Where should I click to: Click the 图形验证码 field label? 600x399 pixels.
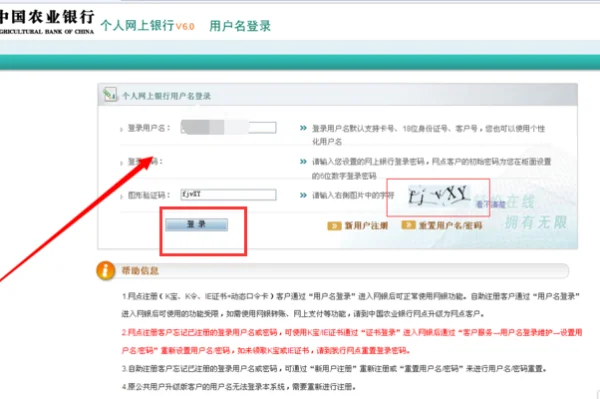(148, 195)
